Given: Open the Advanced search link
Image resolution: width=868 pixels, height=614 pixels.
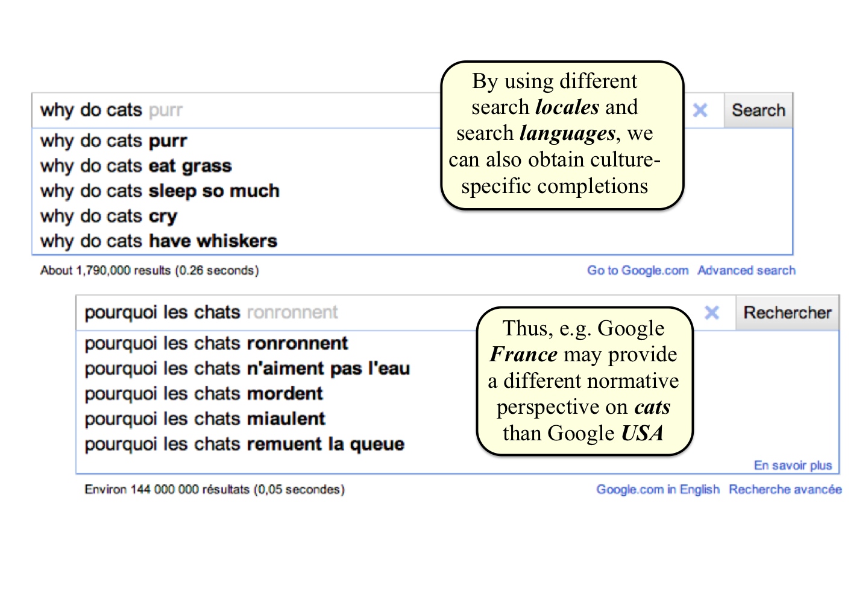Looking at the screenshot, I should pos(746,270).
